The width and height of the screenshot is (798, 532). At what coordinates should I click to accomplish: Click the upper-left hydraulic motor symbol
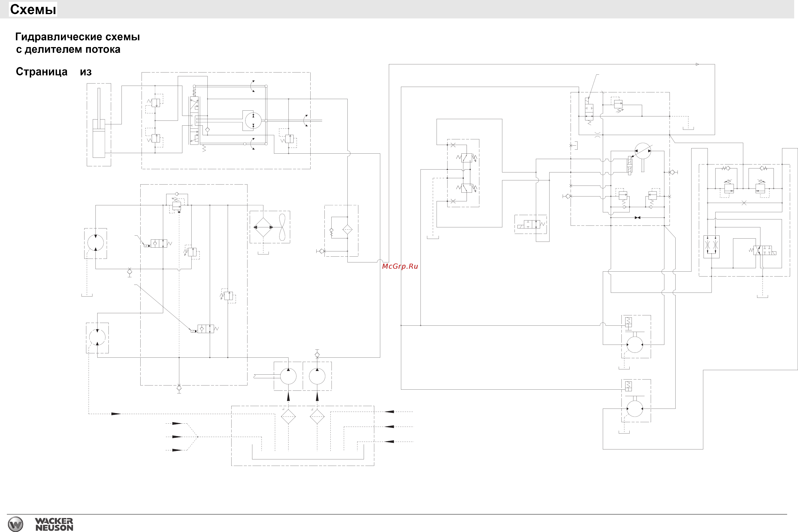pos(96,243)
